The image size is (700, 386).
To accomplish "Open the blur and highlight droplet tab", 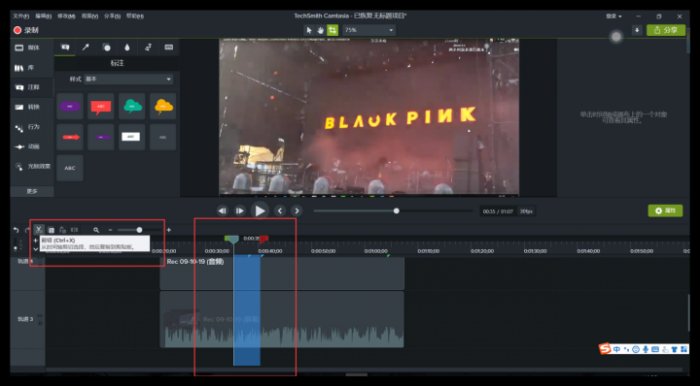I will (127, 47).
